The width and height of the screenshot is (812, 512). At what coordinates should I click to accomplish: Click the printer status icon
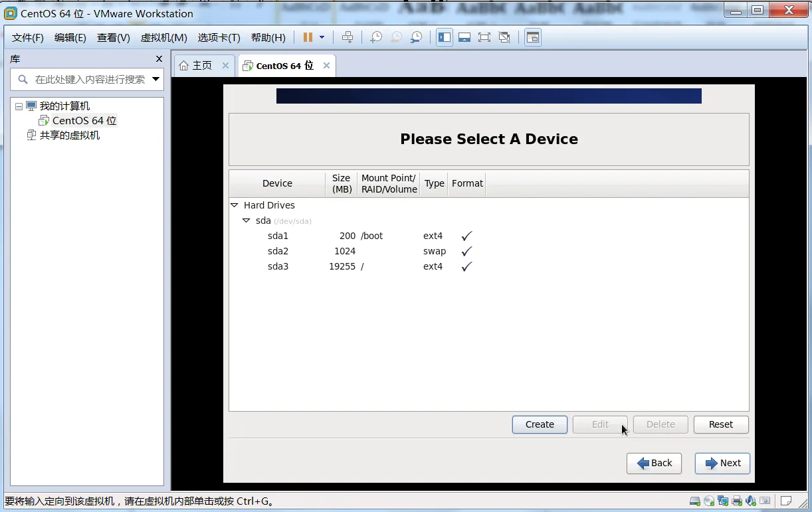click(x=737, y=501)
